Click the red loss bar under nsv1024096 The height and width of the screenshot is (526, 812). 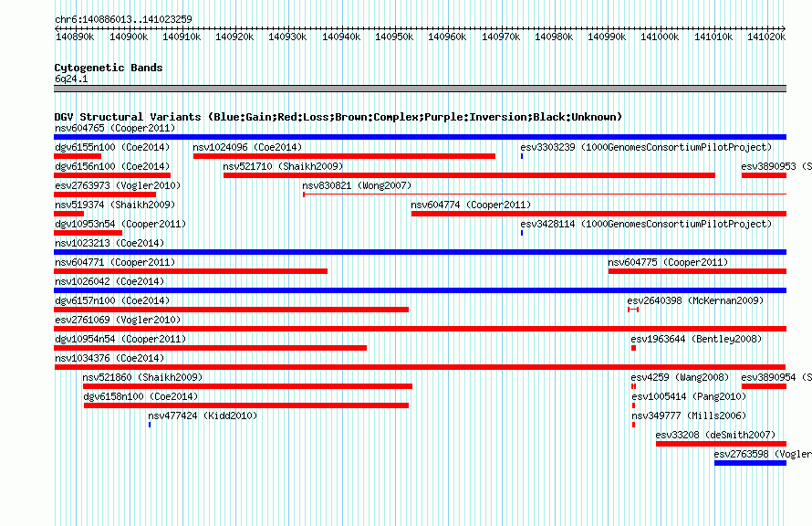(x=344, y=156)
